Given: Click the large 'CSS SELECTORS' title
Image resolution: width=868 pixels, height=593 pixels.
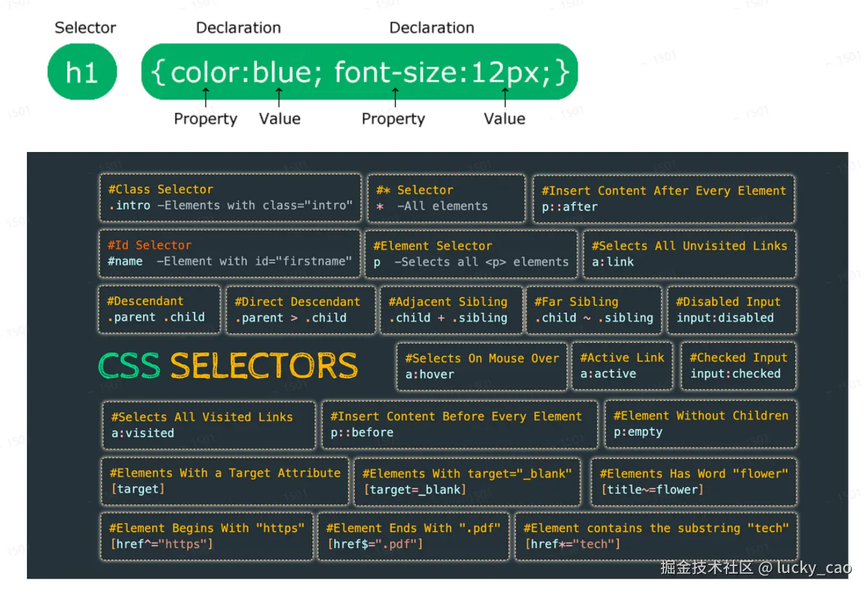Looking at the screenshot, I should [228, 366].
